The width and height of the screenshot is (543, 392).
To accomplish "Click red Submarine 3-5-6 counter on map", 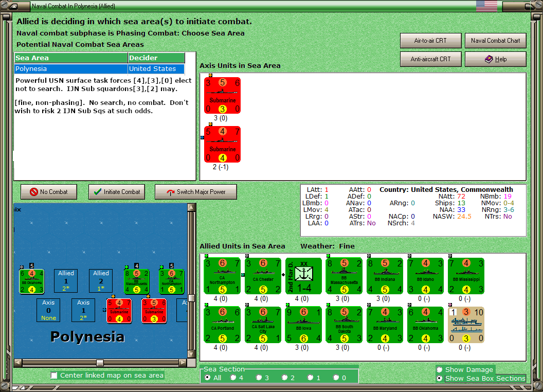I will point(154,311).
